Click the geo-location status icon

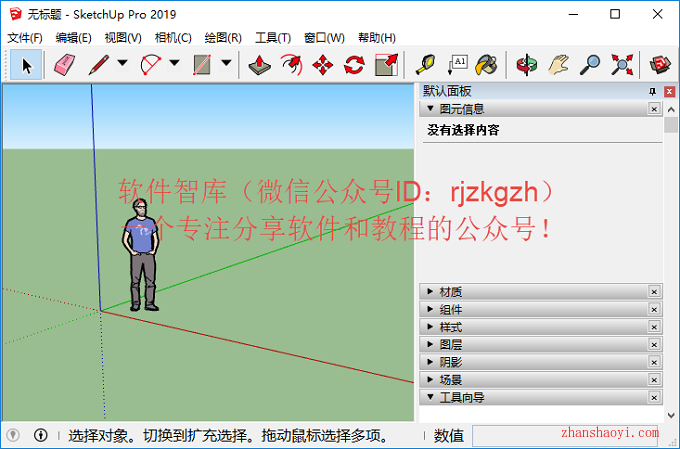tap(13, 435)
